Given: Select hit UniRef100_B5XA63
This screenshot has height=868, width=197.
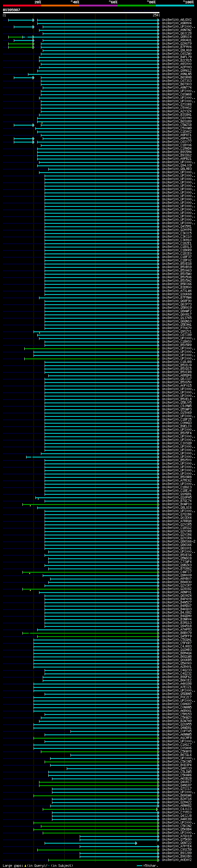Looking at the screenshot, I should click(x=176, y=271).
